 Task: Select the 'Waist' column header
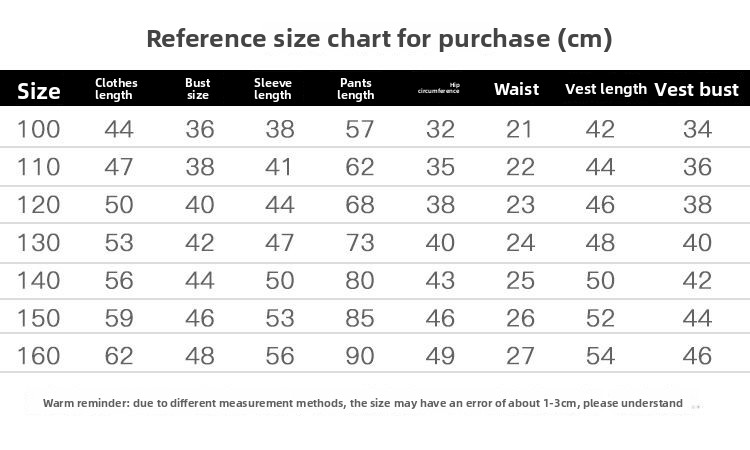(x=516, y=89)
